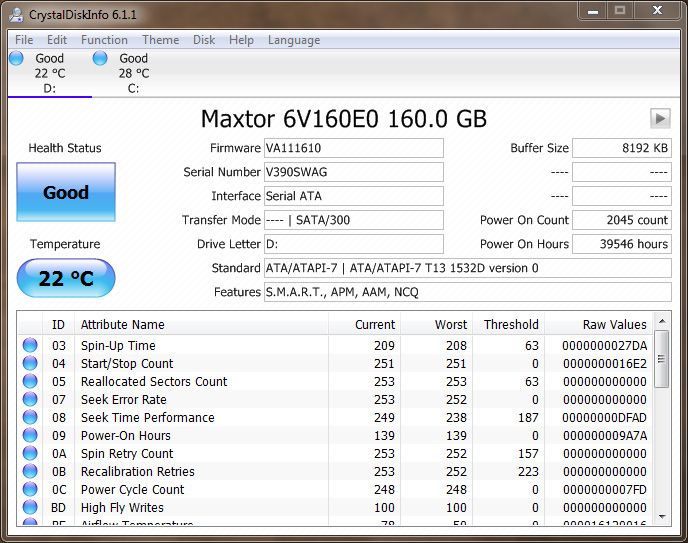The width and height of the screenshot is (688, 543).
Task: Open the Language menu
Action: click(294, 40)
